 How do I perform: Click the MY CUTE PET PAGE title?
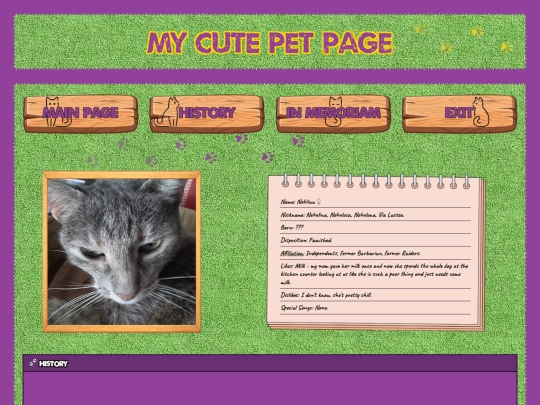(270, 43)
